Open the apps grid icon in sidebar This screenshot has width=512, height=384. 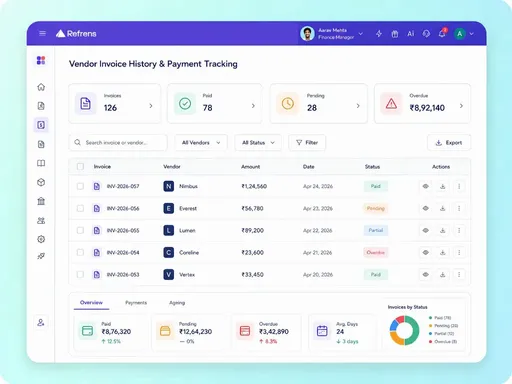(x=41, y=60)
